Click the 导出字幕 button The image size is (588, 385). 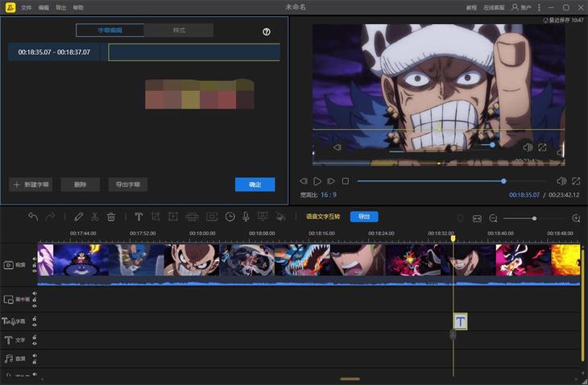tap(127, 184)
